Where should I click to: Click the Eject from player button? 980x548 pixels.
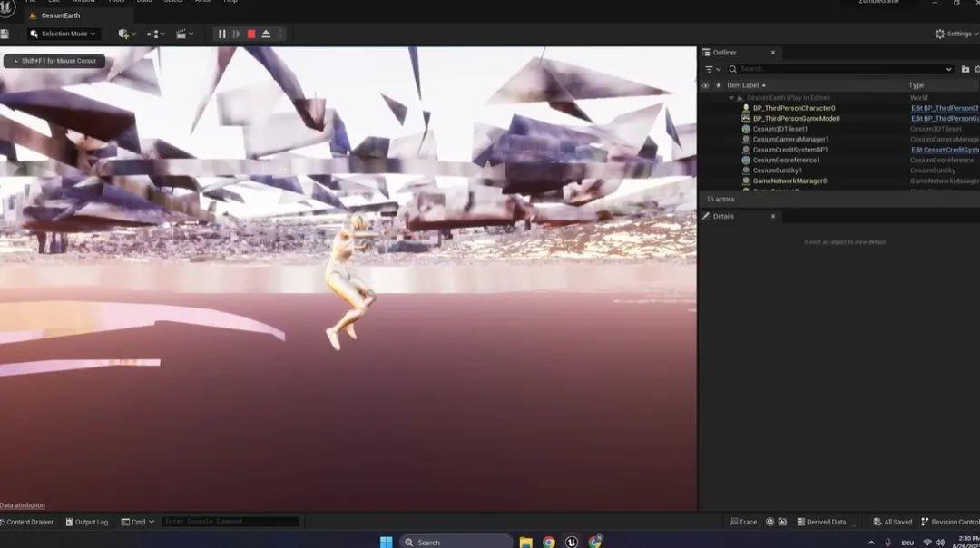coord(266,34)
